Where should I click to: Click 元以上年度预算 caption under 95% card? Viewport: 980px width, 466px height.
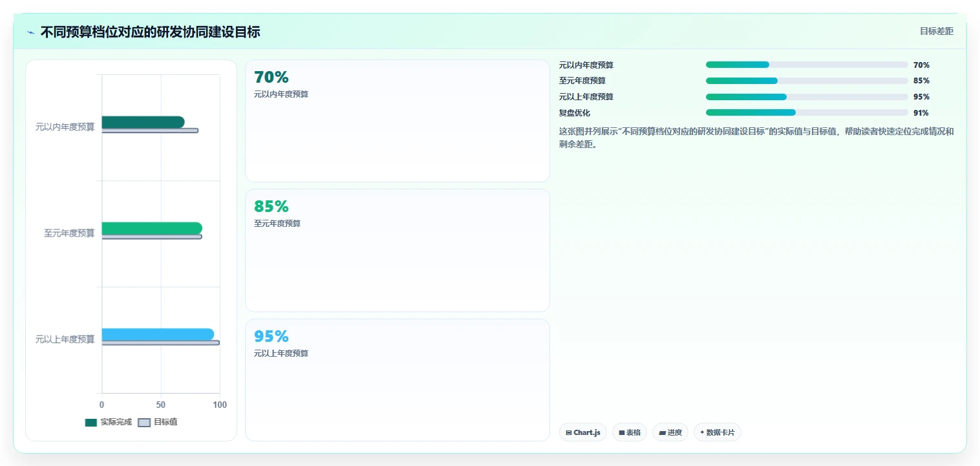[x=281, y=354]
